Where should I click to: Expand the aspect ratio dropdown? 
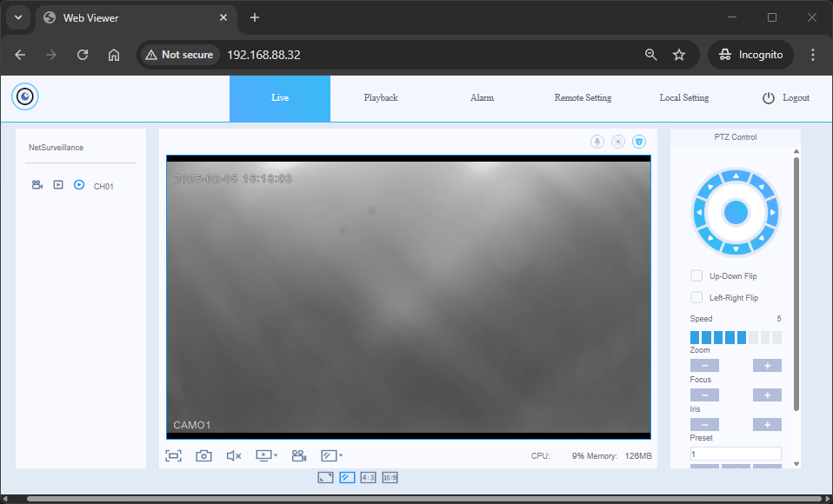coord(332,455)
